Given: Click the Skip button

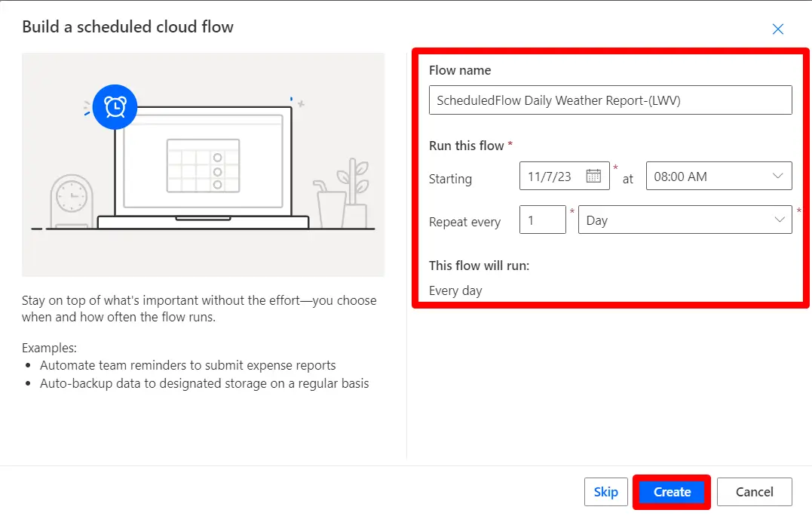Looking at the screenshot, I should 606,492.
